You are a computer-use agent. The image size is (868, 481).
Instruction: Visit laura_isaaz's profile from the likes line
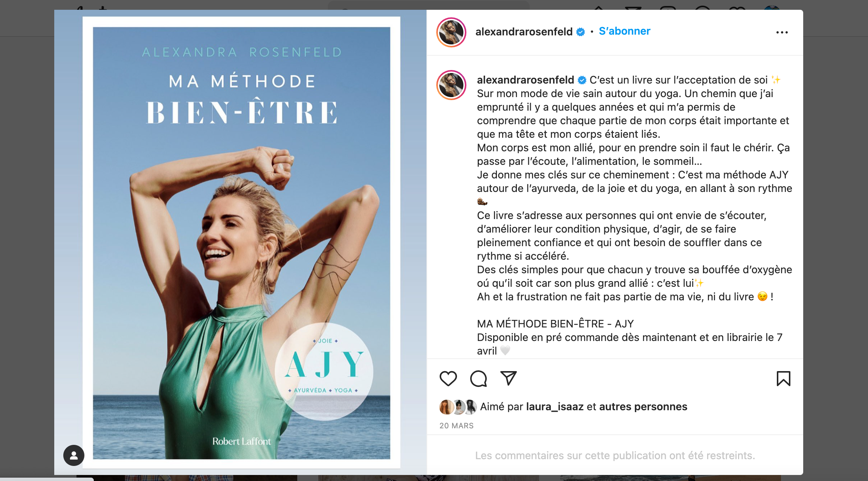555,407
